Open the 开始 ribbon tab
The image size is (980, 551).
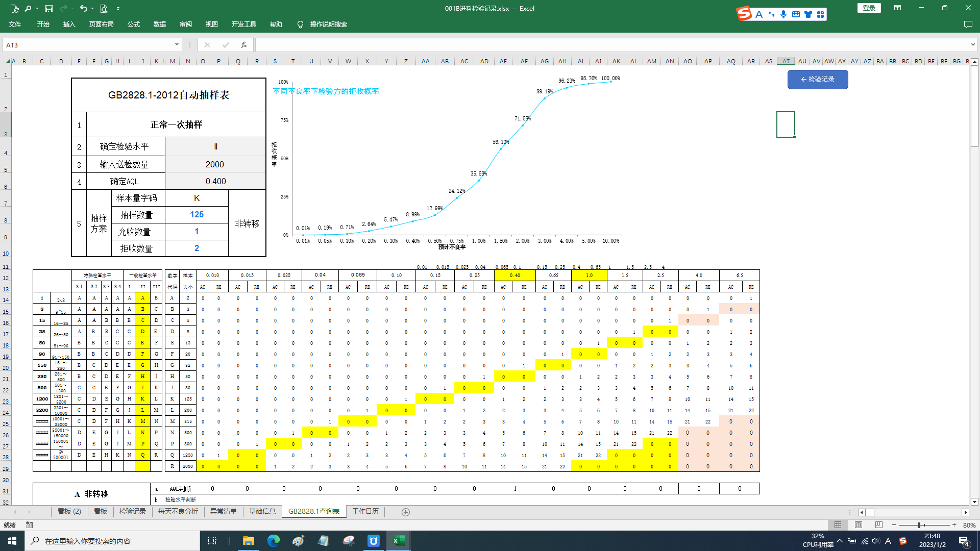(x=43, y=24)
